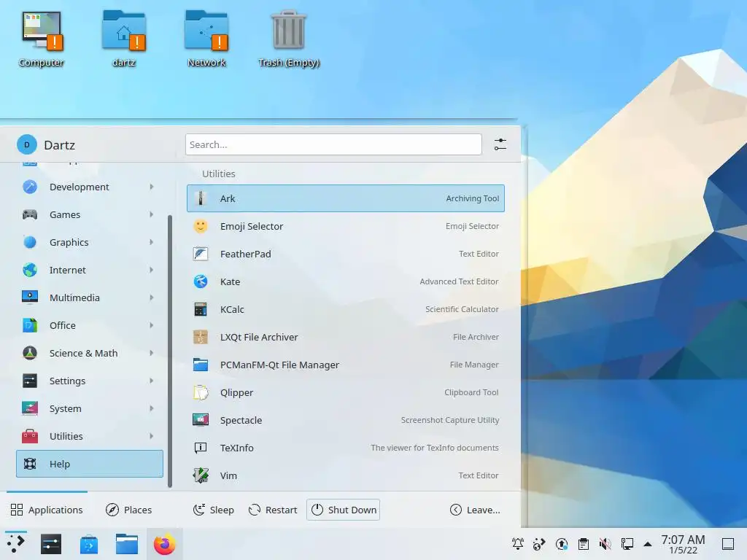Viewport: 747px width, 560px height.
Task: Click the category list scrollbar
Action: pos(169,351)
